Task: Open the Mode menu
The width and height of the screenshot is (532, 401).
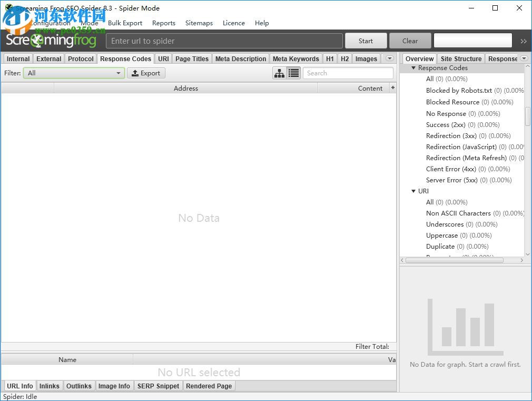Action: pos(90,23)
